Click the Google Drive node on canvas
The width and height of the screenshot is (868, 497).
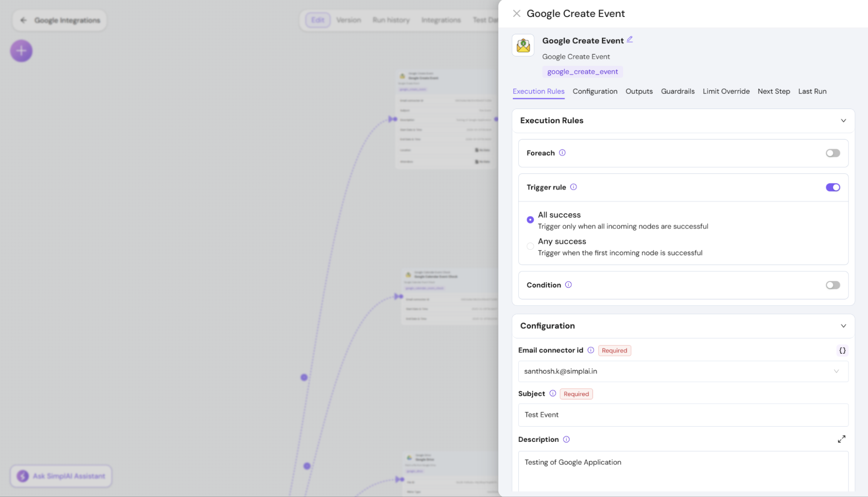pyautogui.click(x=451, y=474)
